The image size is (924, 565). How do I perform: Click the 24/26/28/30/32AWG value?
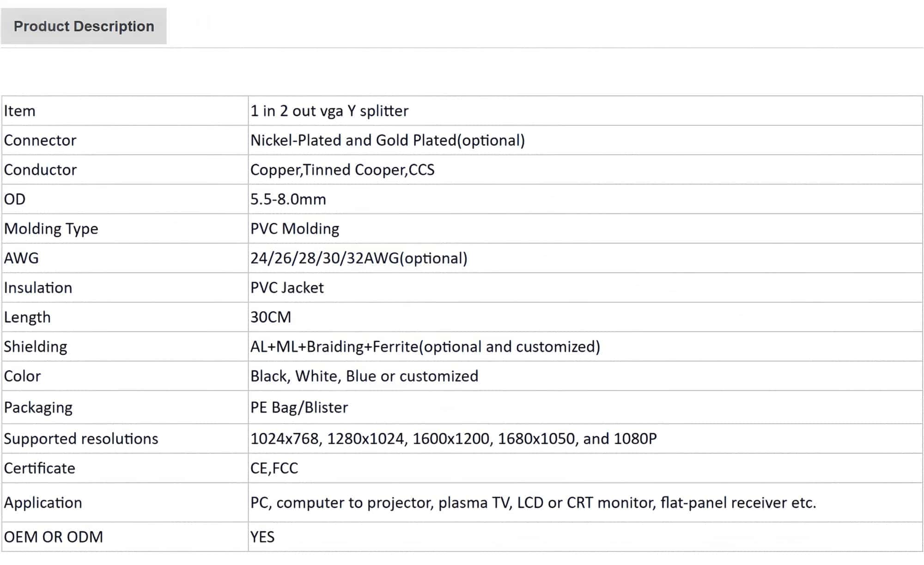[359, 258]
